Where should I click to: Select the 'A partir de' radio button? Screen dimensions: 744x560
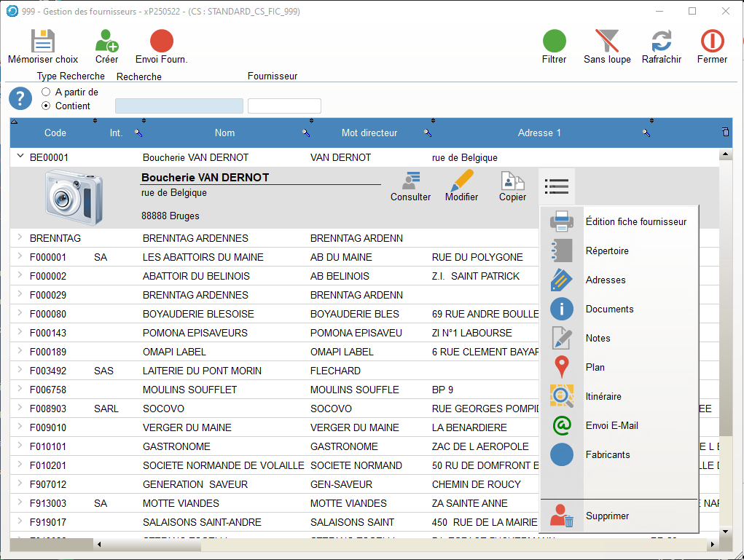point(46,92)
